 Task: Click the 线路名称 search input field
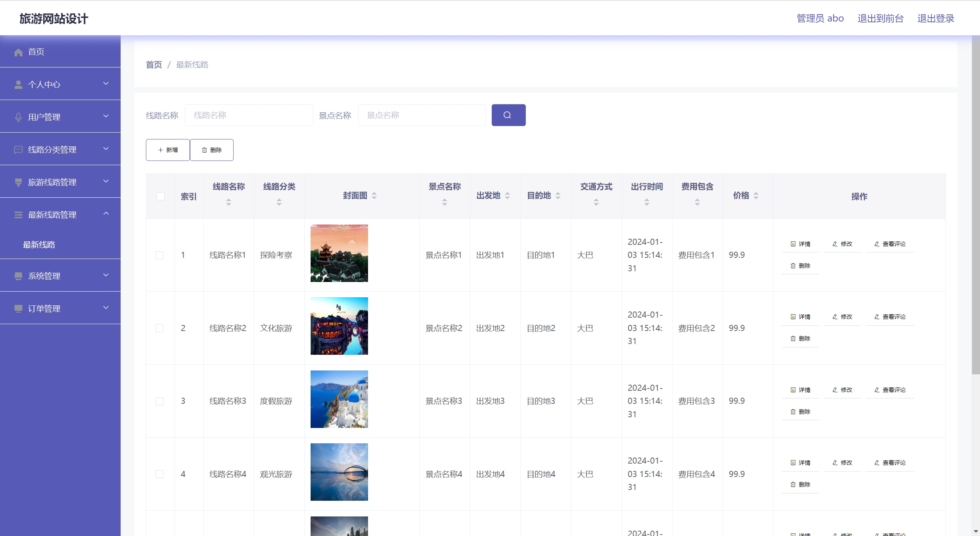249,115
